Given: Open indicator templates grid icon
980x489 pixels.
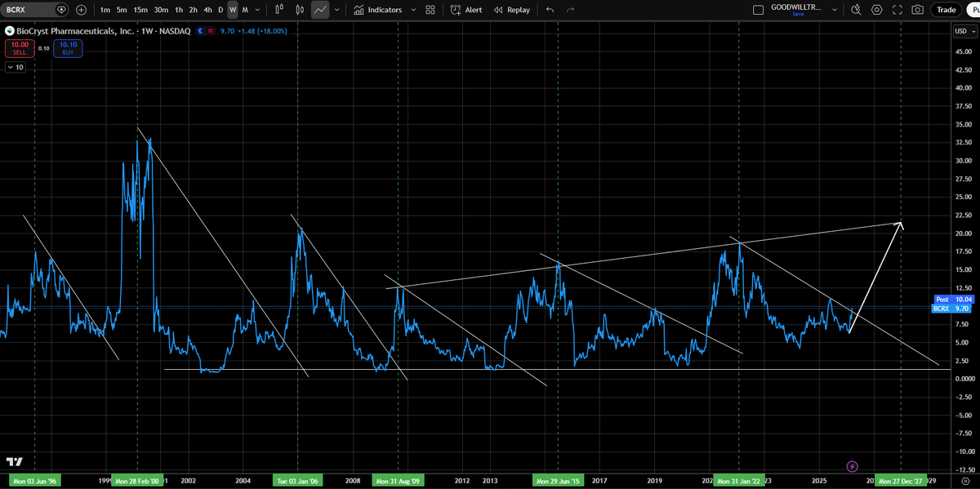Looking at the screenshot, I should tap(430, 10).
